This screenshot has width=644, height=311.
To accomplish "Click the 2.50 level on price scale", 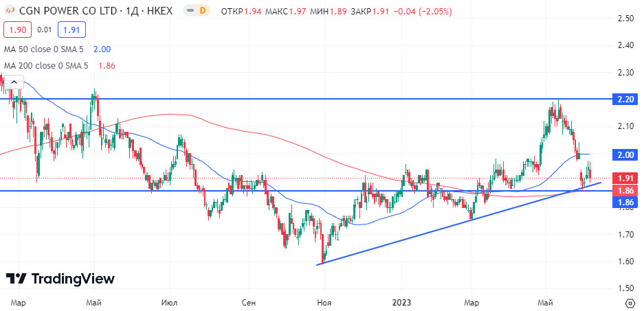I will [x=625, y=19].
